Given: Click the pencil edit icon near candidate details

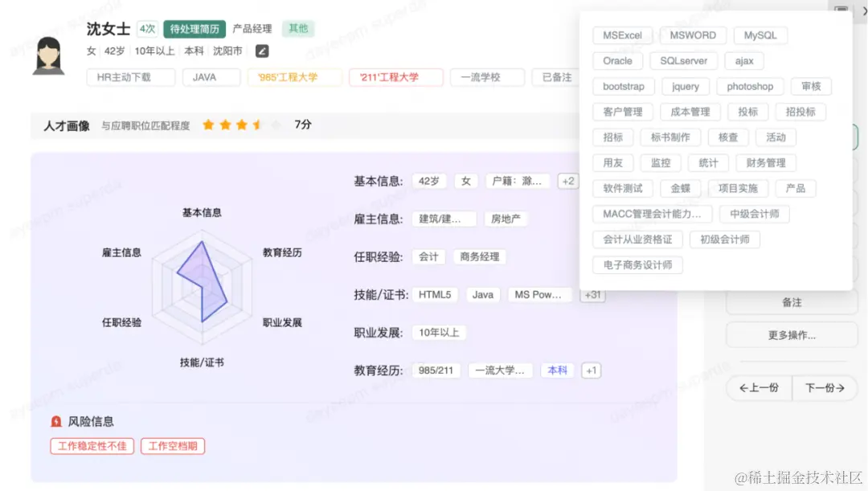Looking at the screenshot, I should tap(261, 50).
